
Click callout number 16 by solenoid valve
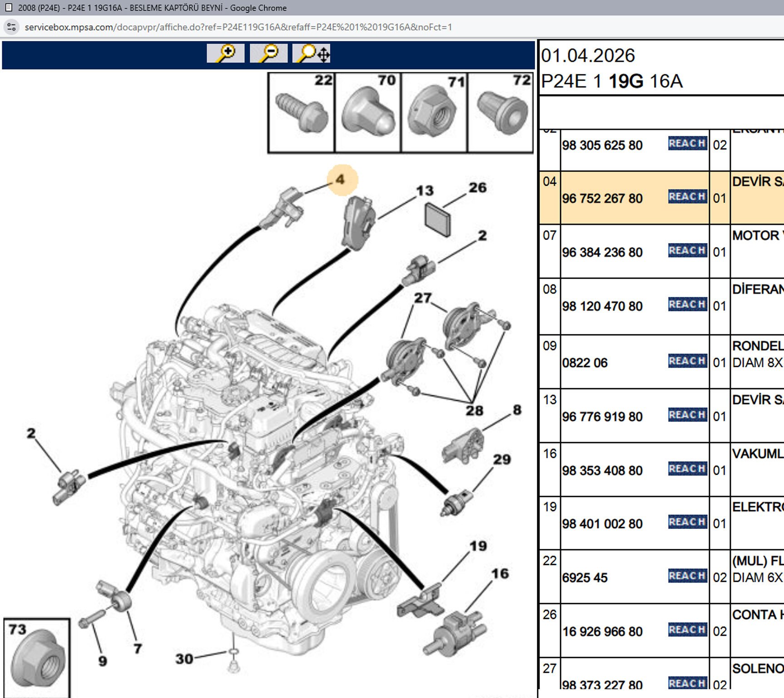coord(500,573)
